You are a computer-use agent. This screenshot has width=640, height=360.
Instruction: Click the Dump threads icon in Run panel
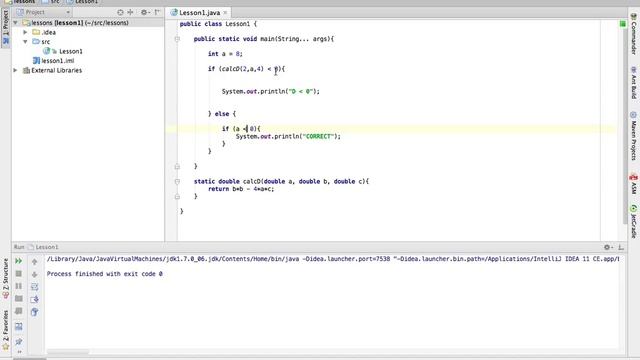(19, 299)
